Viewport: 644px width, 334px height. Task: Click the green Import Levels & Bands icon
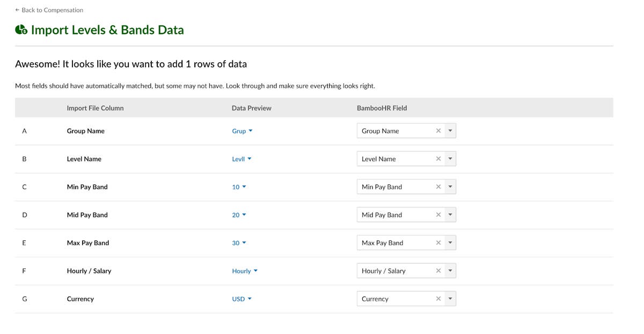coord(20,30)
